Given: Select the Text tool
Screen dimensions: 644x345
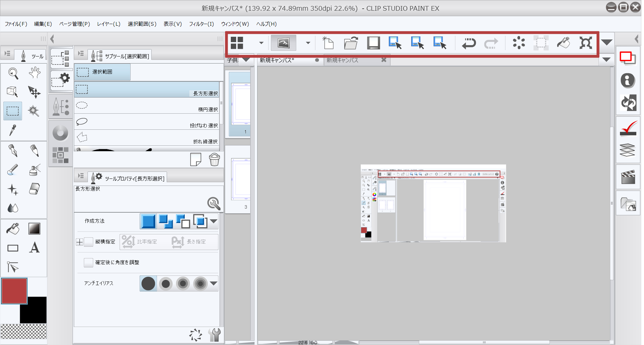Looking at the screenshot, I should [34, 248].
